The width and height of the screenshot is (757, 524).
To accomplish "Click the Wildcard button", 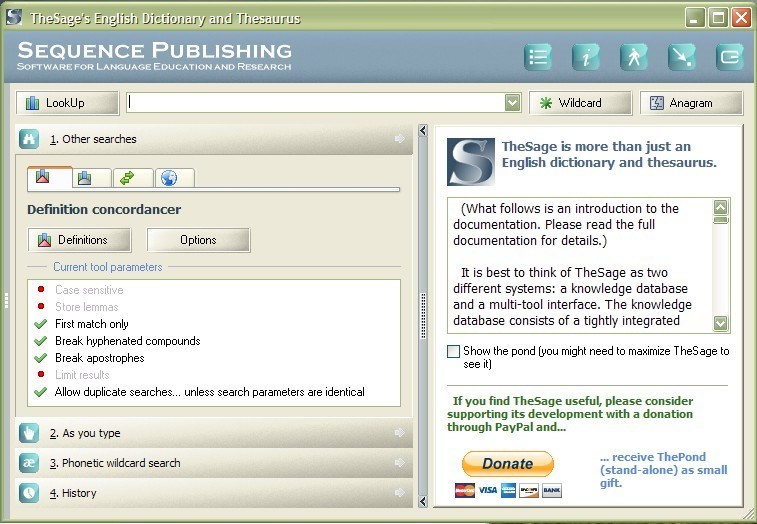I will pos(580,103).
